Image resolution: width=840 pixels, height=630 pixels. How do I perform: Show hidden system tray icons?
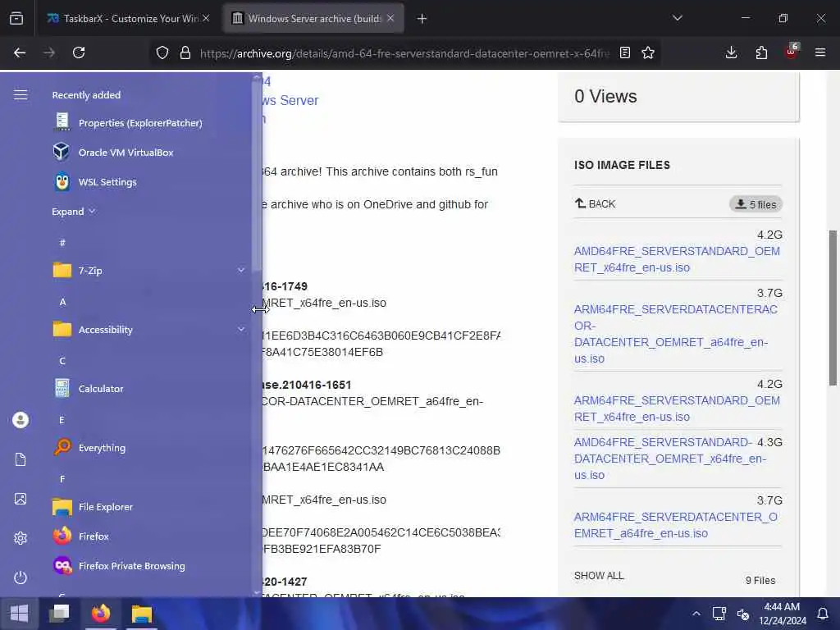click(x=696, y=614)
